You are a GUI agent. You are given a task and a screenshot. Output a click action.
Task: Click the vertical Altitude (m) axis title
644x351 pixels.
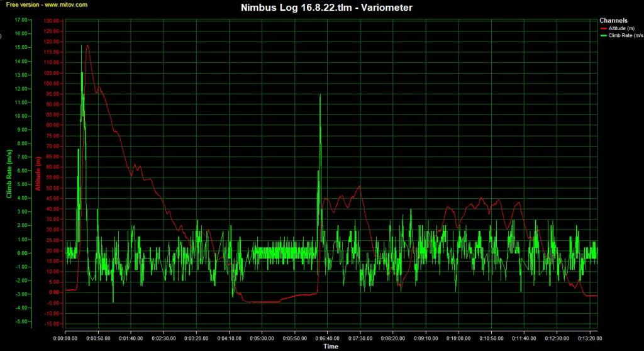coord(38,174)
